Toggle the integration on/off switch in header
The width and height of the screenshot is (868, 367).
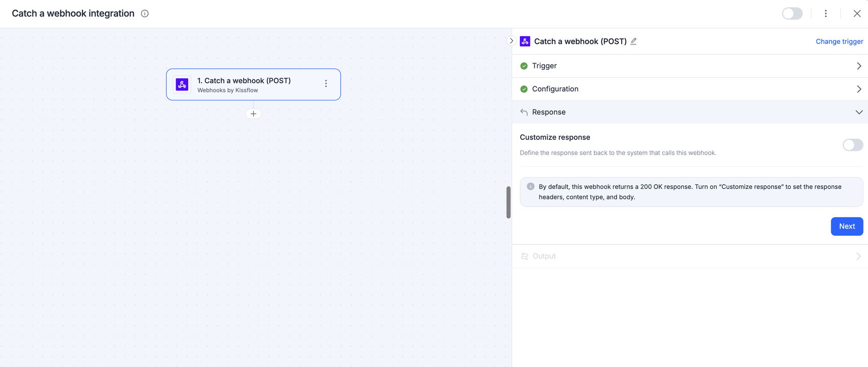(x=792, y=14)
